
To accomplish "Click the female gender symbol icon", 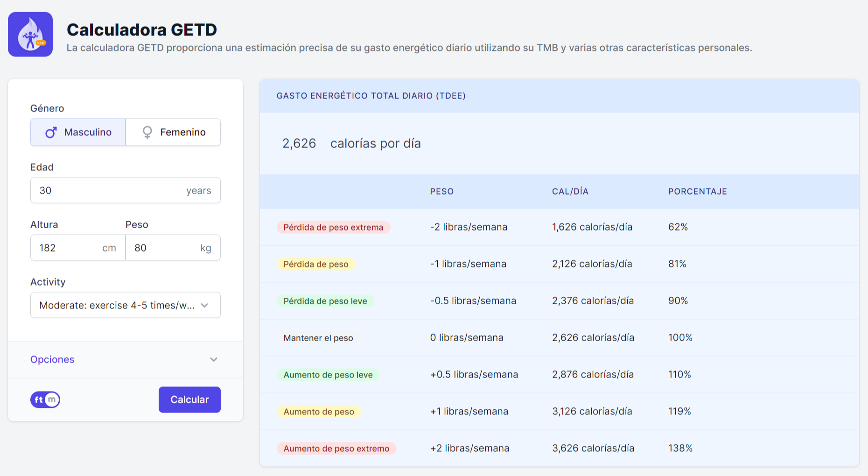I will (x=147, y=133).
